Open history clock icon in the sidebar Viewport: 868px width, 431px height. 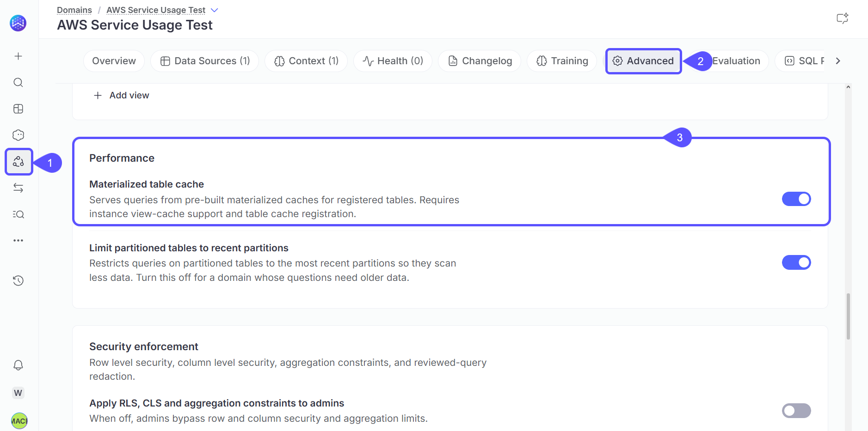pyautogui.click(x=18, y=280)
